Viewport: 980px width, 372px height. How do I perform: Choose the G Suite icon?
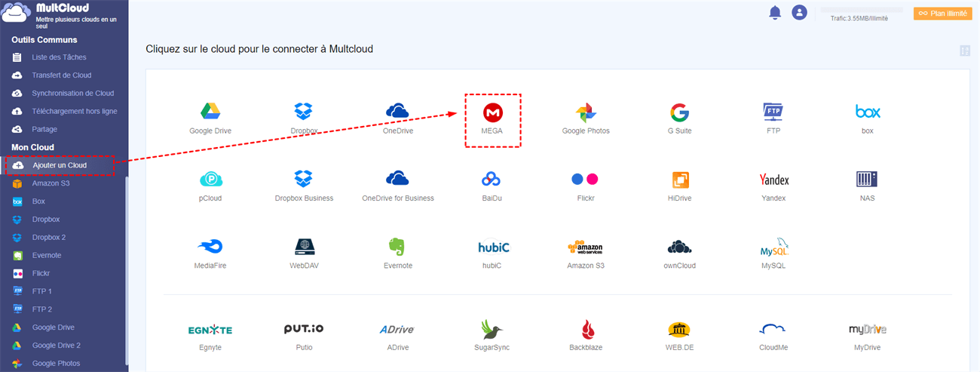(679, 112)
